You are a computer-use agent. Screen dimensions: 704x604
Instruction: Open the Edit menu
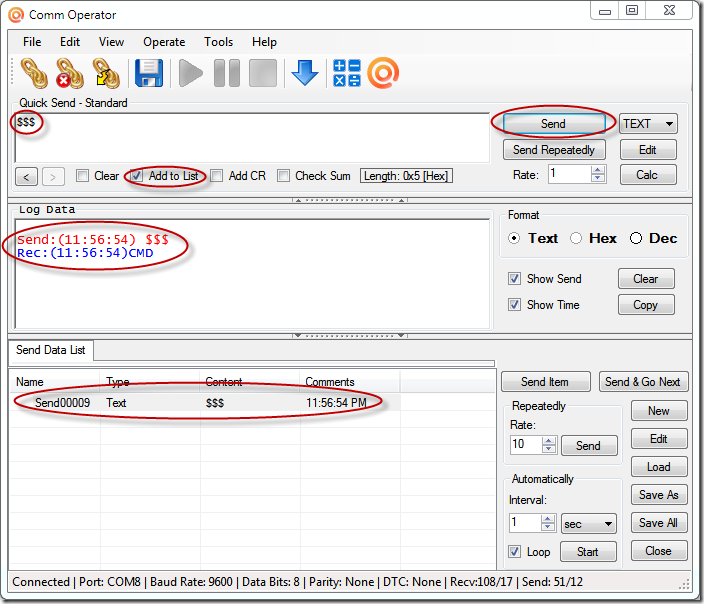(70, 42)
